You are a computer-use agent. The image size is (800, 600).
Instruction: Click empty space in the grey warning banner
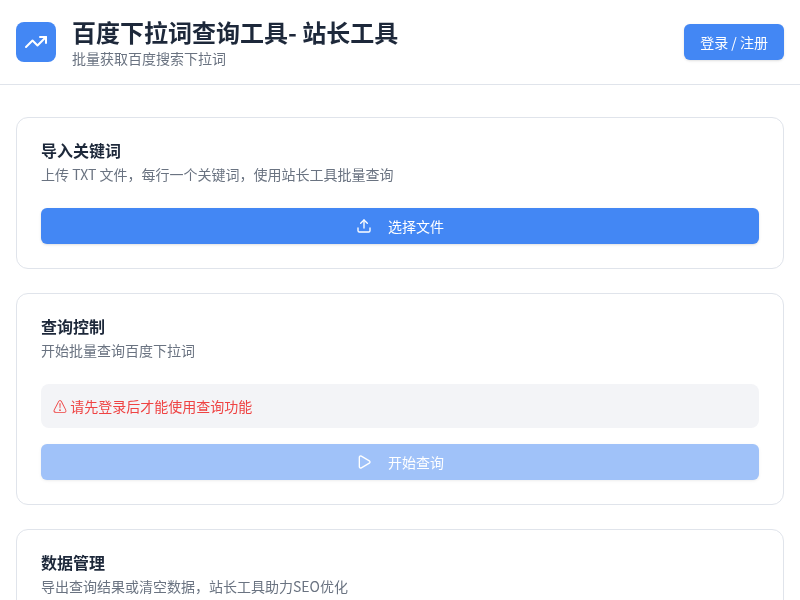pos(500,407)
